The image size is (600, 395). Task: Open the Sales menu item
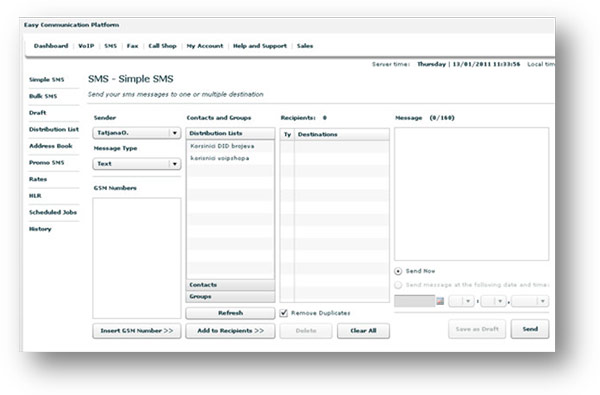pyautogui.click(x=305, y=46)
